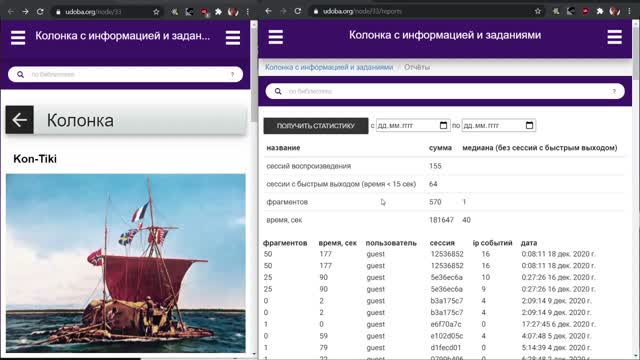Viewport: 640px width, 360px height.
Task: Go forward in left browser window
Action: tap(25, 12)
